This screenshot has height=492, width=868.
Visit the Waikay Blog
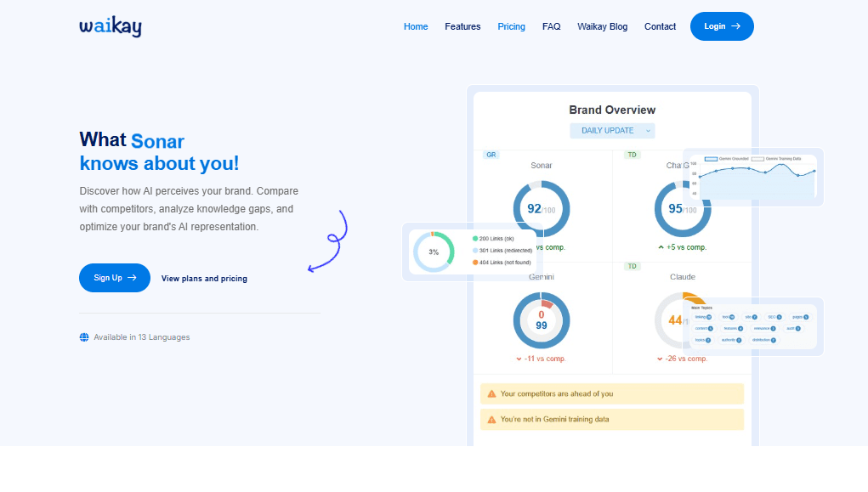(x=602, y=26)
